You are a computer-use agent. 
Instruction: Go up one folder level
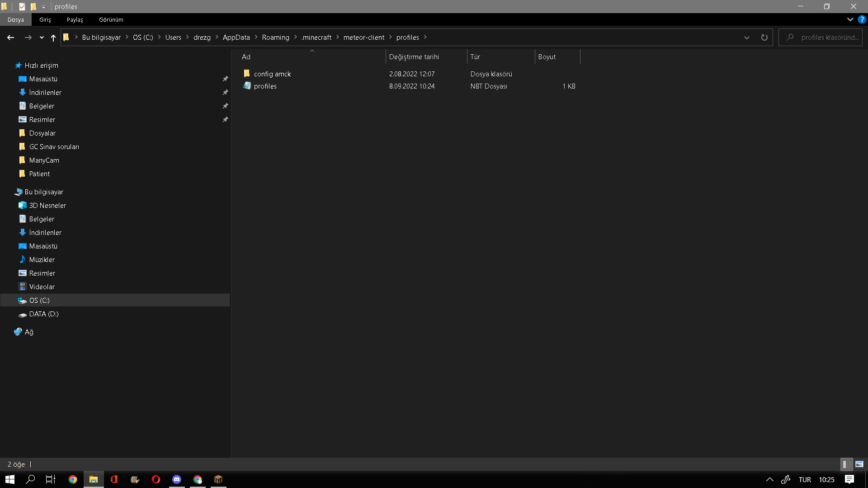53,38
